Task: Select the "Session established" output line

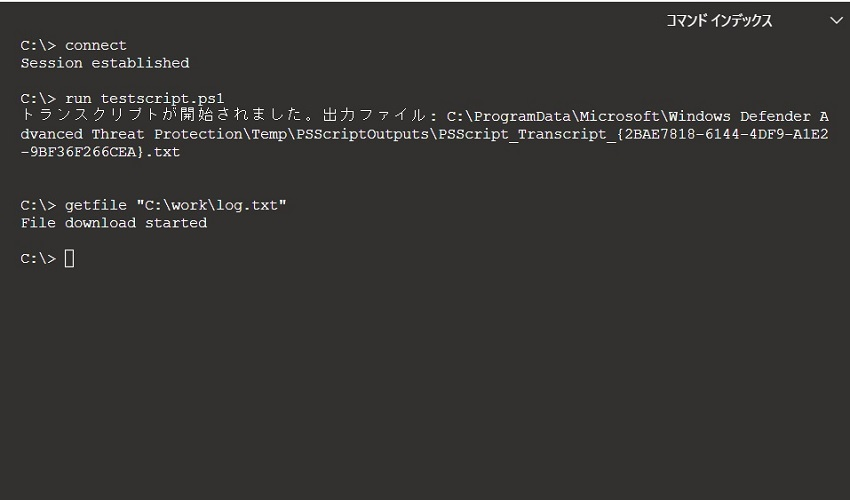Action: [105, 63]
